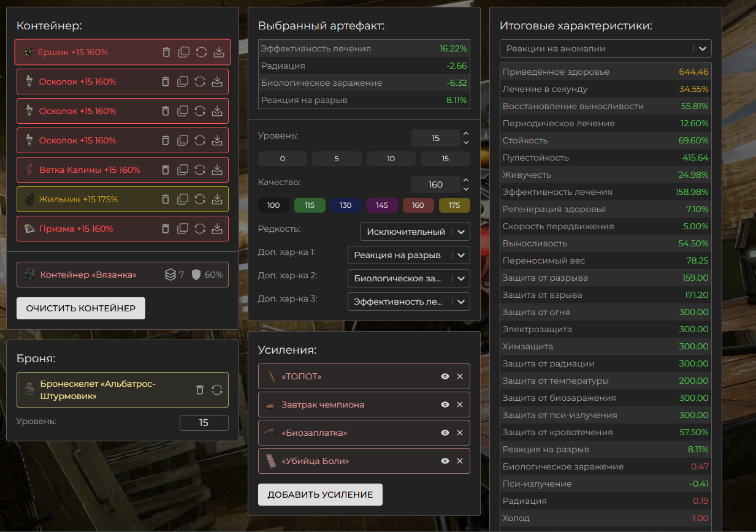Remove the «Убийца Боли» boost

point(459,461)
